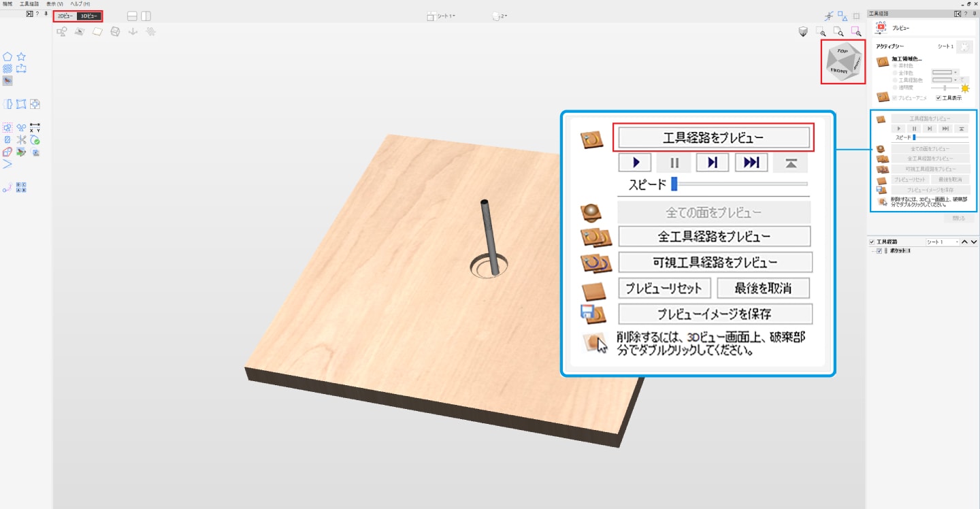Click the 閉じる button
Screen dimensions: 980x509
point(958,218)
